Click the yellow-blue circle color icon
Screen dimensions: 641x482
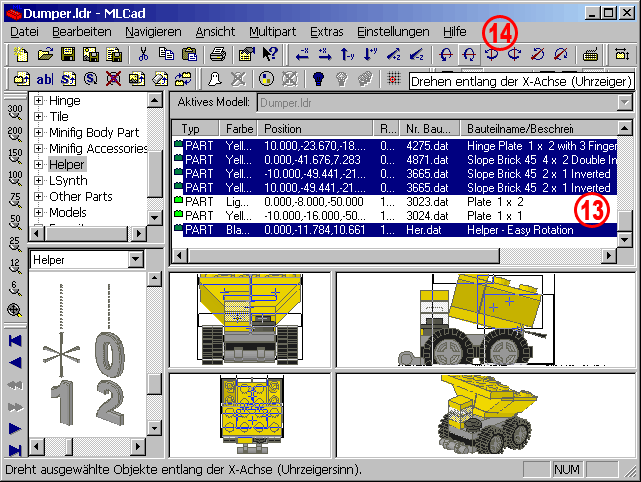point(267,79)
